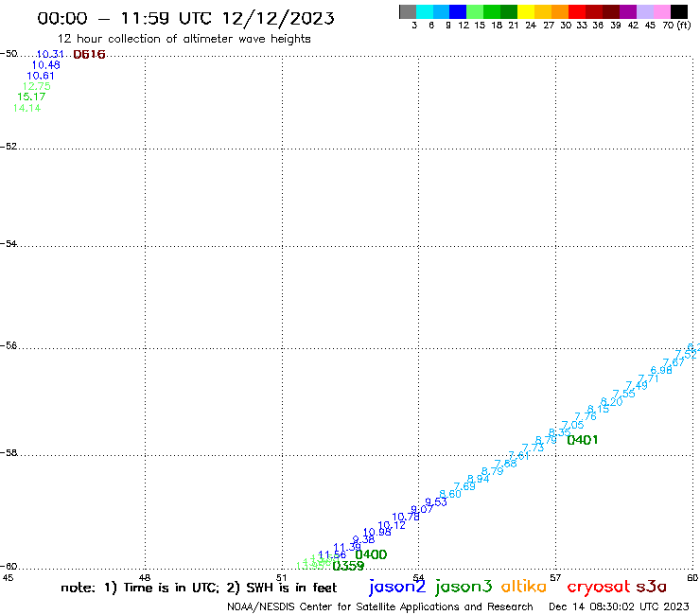Viewport: 700px width, 615px height.
Task: Click the wave height value '11.56'
Action: [x=332, y=554]
